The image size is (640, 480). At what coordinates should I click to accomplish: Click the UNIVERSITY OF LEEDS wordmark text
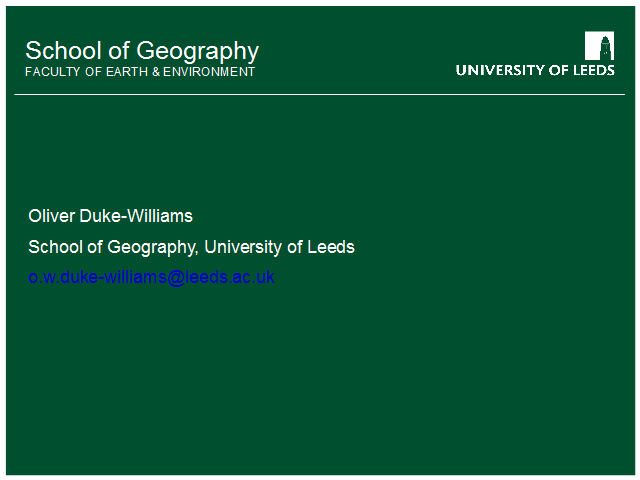tap(535, 70)
